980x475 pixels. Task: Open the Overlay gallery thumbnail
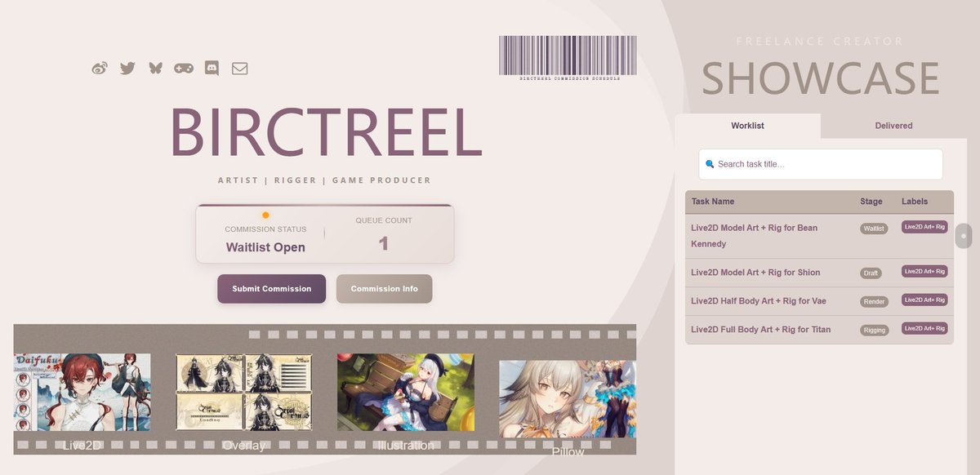[244, 393]
